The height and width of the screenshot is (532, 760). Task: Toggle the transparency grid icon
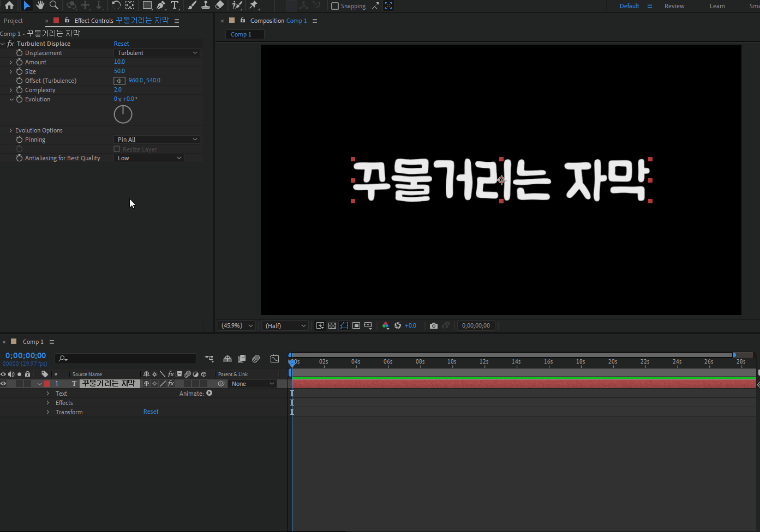(x=332, y=325)
